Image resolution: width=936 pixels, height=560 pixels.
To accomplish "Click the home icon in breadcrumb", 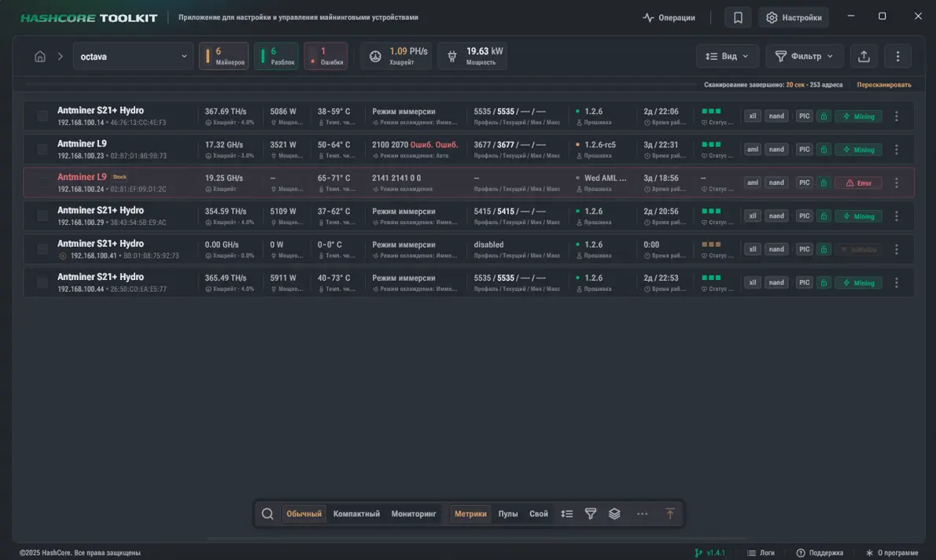I will pyautogui.click(x=40, y=57).
